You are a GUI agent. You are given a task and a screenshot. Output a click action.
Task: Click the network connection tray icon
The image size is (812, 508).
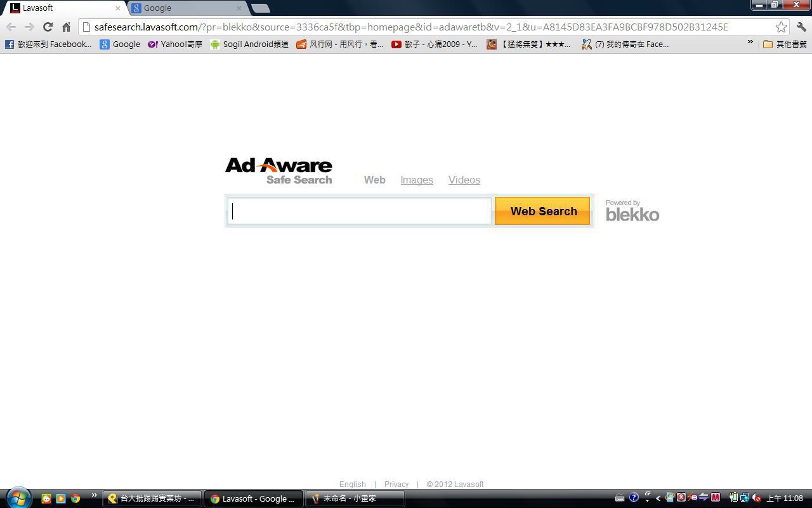click(745, 498)
